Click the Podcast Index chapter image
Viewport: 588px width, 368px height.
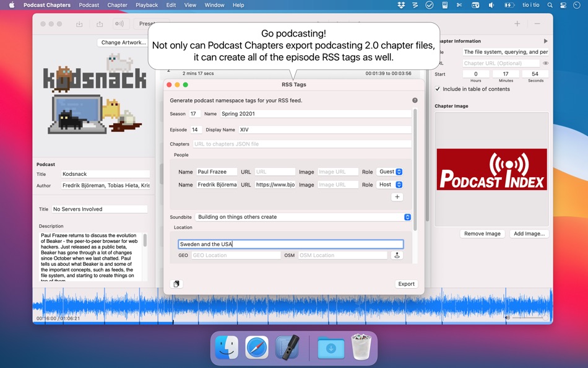491,169
